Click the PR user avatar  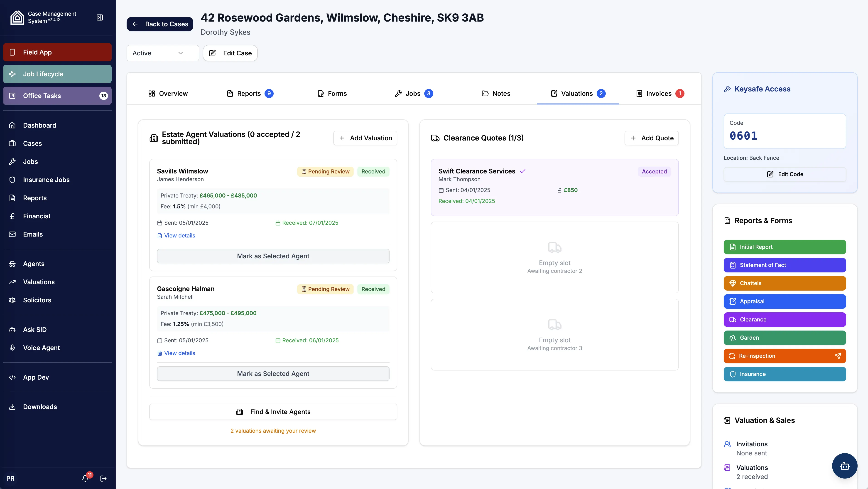click(10, 478)
